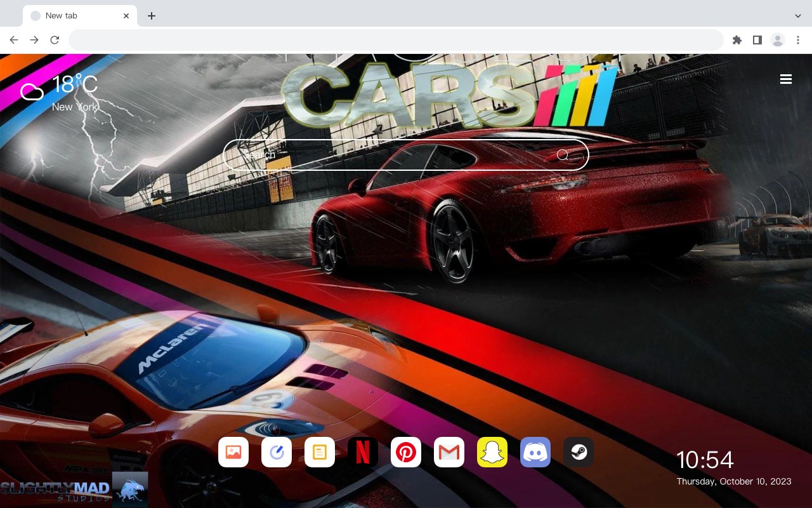Open the hamburger menu on the page
Image resolution: width=812 pixels, height=508 pixels.
tap(786, 79)
